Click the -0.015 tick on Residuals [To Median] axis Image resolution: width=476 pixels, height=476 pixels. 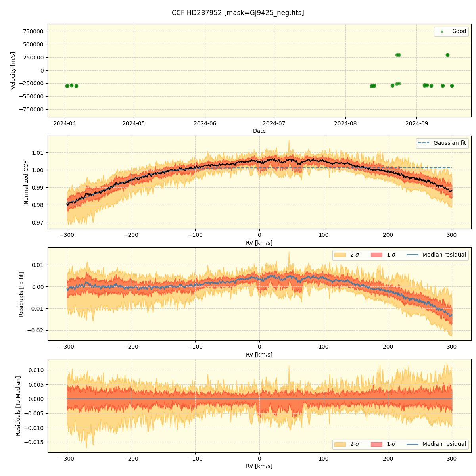point(35,442)
